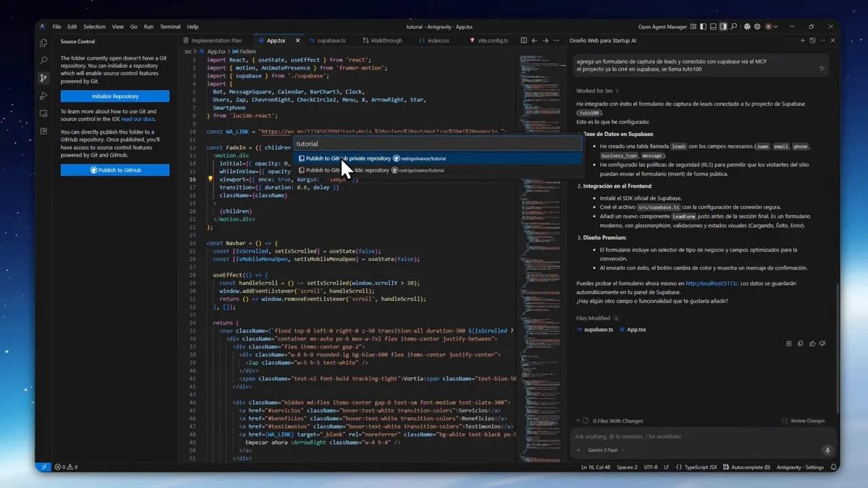Click the remote window icon in status bar
868x488 pixels.
pyautogui.click(x=43, y=467)
